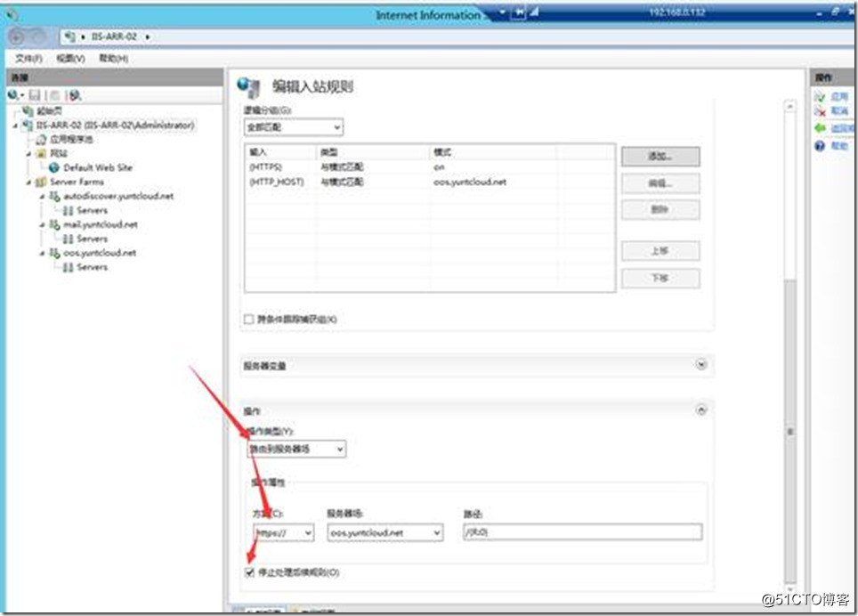
Task: Select the IIS-ARR-02 server node
Action: coord(115,126)
